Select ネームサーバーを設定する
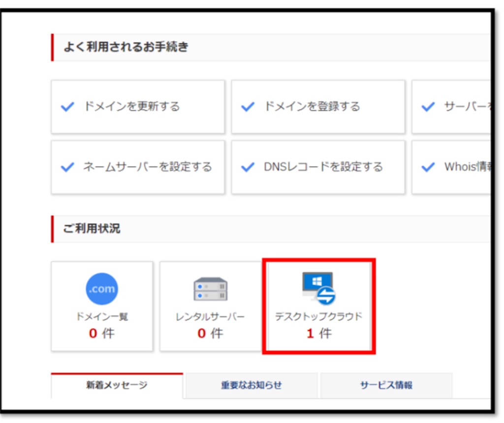 coord(138,167)
